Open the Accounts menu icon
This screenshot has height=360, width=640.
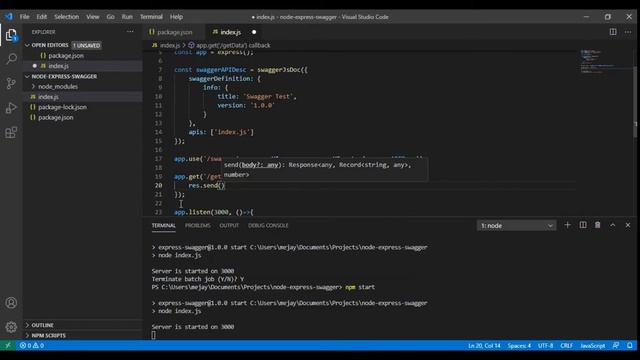tap(11, 303)
